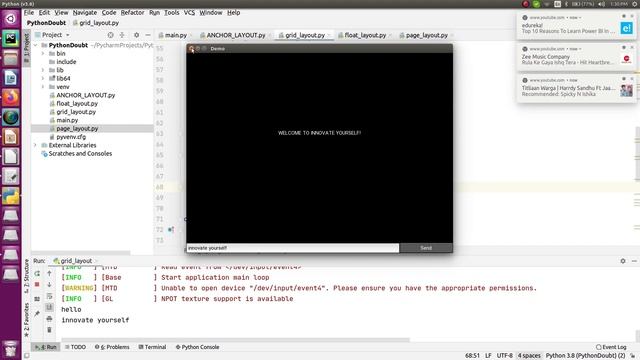Select pyvenv.cfg in project tree
The width and height of the screenshot is (640, 360).
tap(71, 137)
